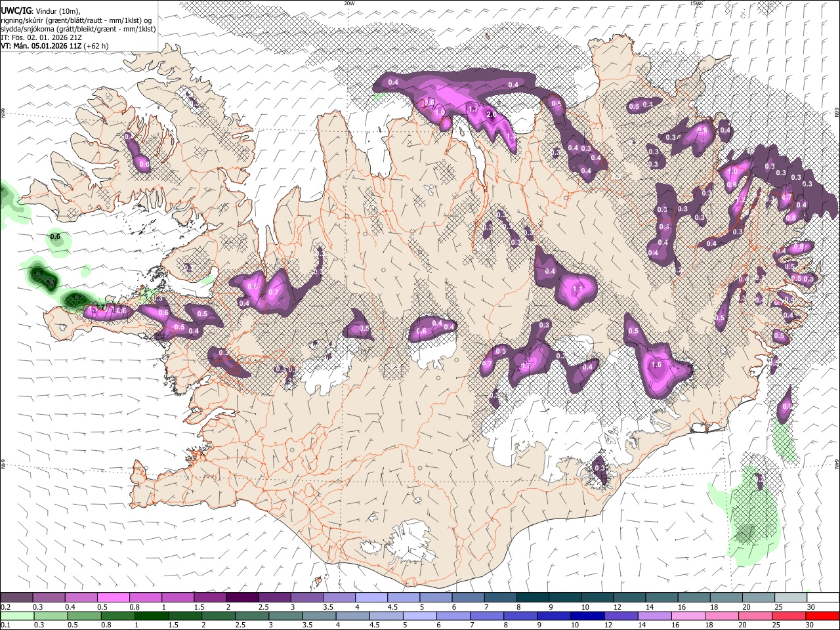Screen dimensions: 840x630
Task: Click the '0.1' label on the lower legend scale
Action: [6, 625]
